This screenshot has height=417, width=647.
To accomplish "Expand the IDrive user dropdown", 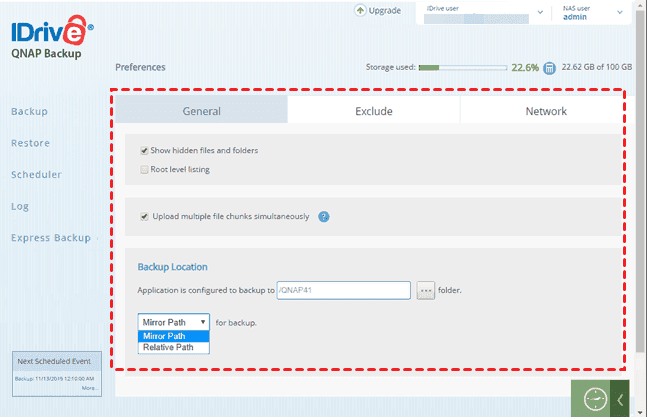I will point(540,12).
